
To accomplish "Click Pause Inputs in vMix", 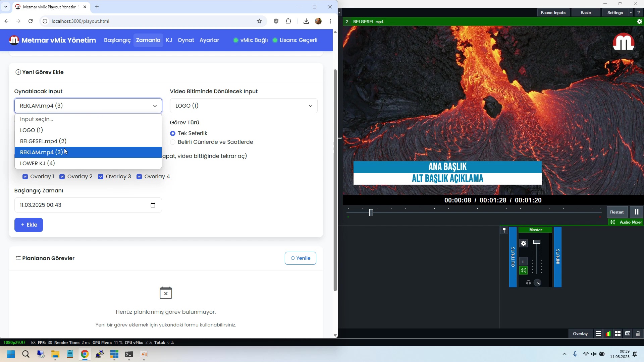I will pyautogui.click(x=553, y=13).
